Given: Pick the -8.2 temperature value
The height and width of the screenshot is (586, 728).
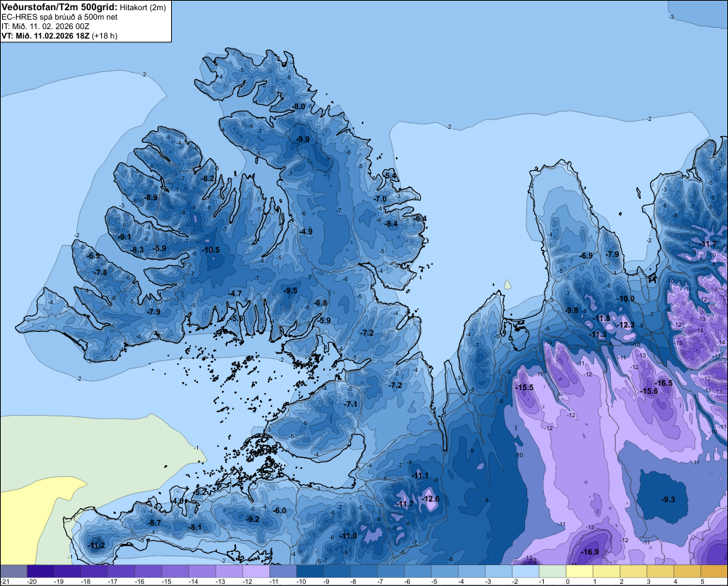Looking at the screenshot, I should (x=207, y=178).
